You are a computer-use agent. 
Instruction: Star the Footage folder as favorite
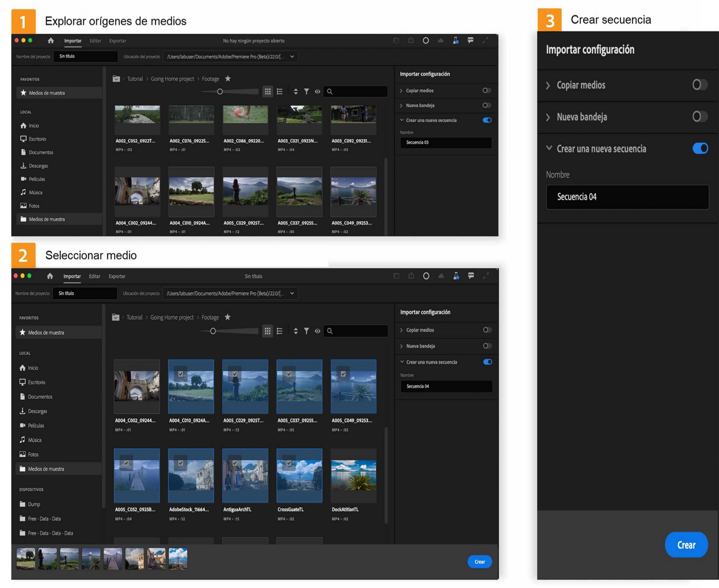coord(227,79)
